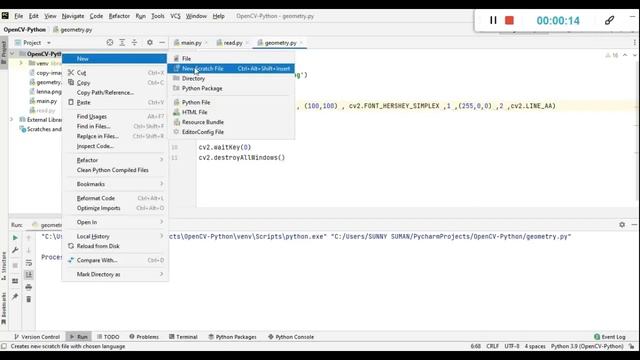640x360 pixels.
Task: Select Copy Path/Reference in context menu
Action: (x=115, y=93)
